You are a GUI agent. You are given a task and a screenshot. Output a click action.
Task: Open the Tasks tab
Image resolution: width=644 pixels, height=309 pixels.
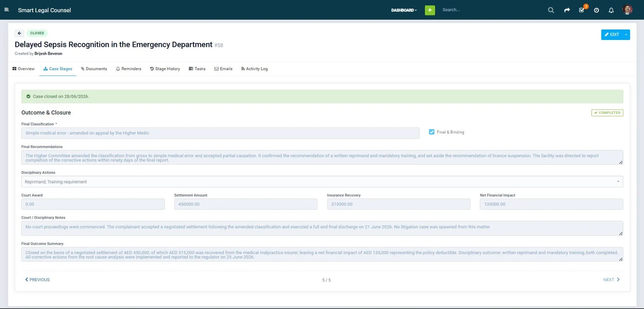[197, 69]
